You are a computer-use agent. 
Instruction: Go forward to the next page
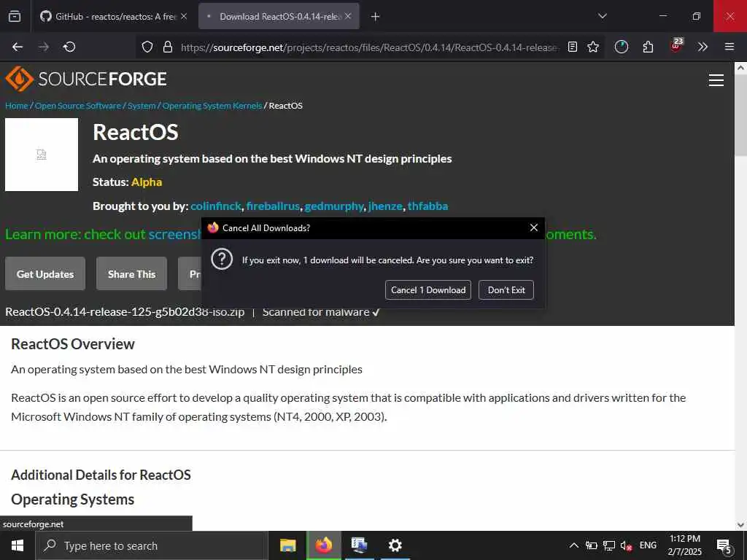coord(44,47)
